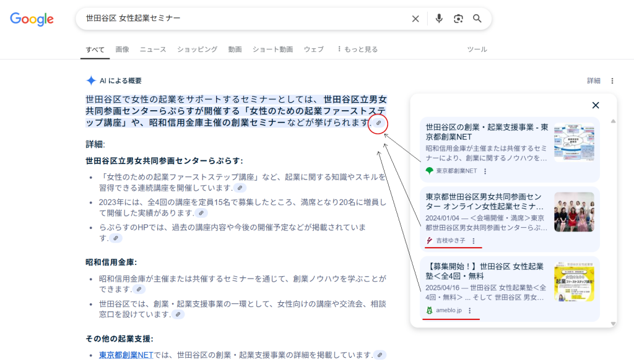Screen dimensions: 634x364
Task: Submit search with the magnifying glass icon
Action: click(x=477, y=19)
